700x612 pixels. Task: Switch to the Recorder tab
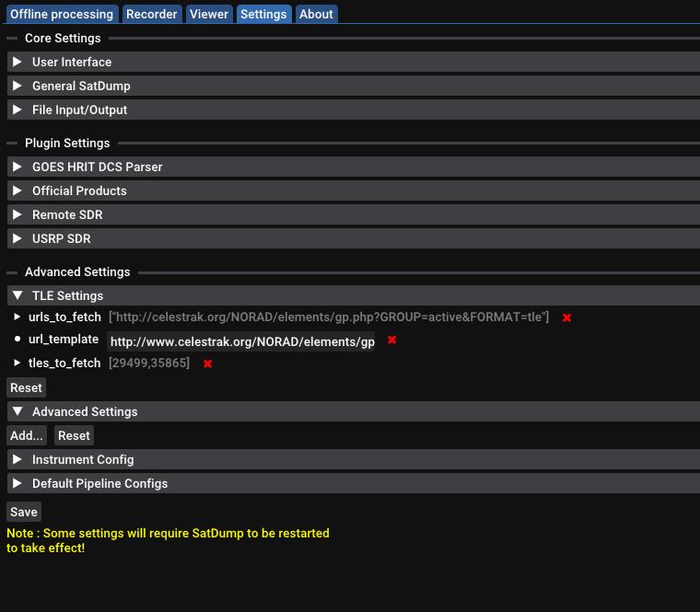(151, 15)
